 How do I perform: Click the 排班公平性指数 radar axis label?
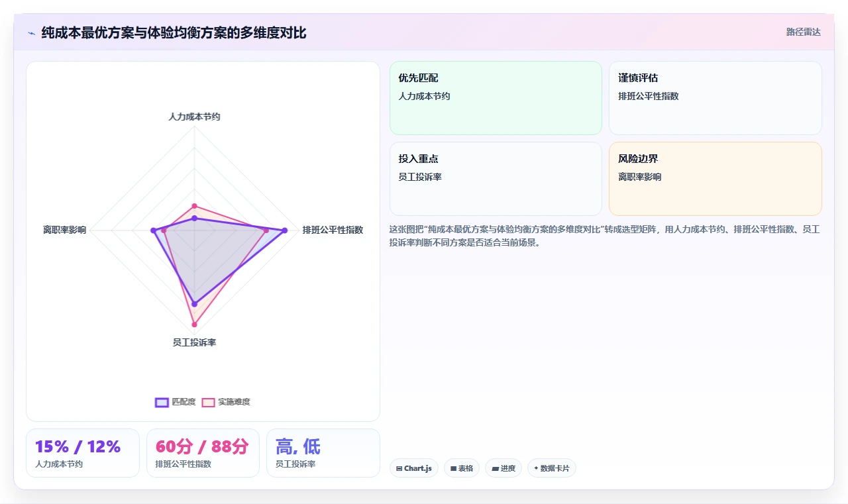pos(333,230)
